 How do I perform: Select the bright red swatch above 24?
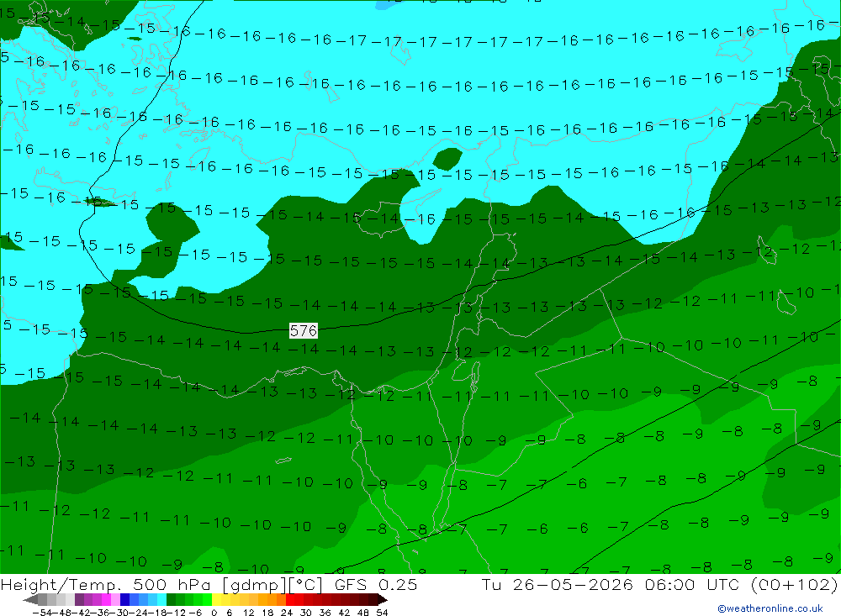(x=290, y=600)
